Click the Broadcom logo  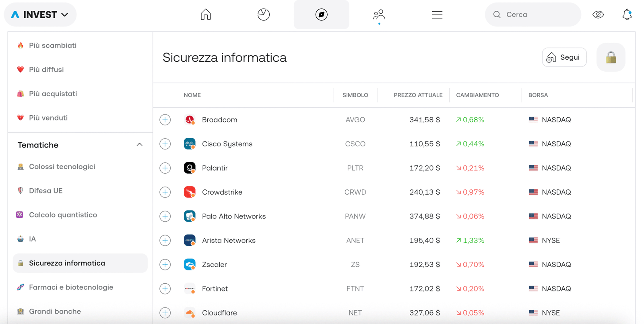point(190,120)
